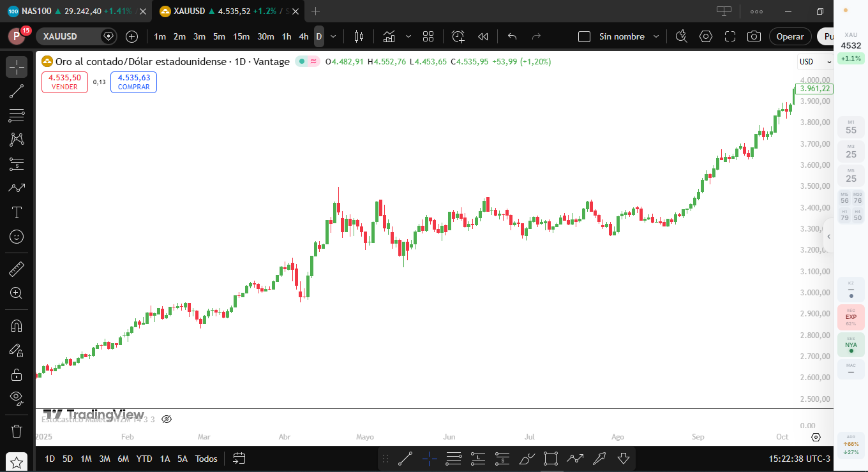The height and width of the screenshot is (472, 868).
Task: Toggle magnet mode for drawings
Action: [17, 326]
